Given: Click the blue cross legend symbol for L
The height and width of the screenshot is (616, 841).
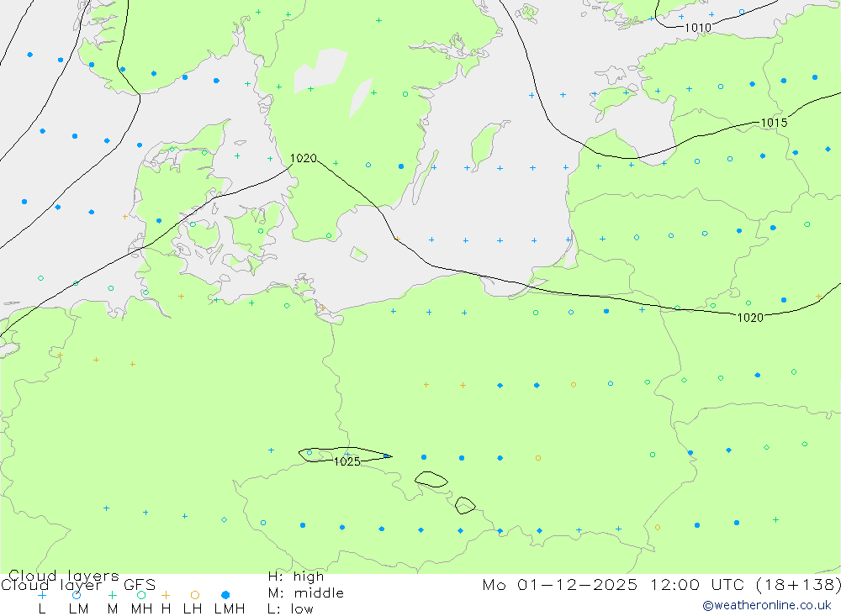Looking at the screenshot, I should tap(42, 595).
